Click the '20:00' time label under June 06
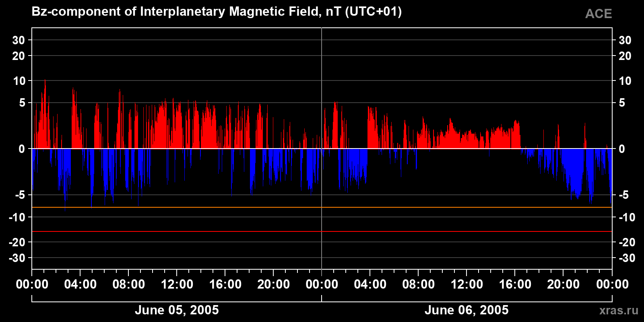The height and width of the screenshot is (322, 644). pyautogui.click(x=563, y=285)
